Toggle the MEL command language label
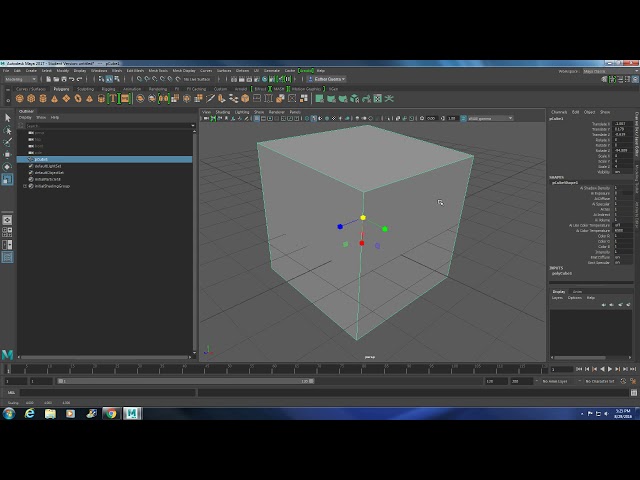 coord(11,393)
